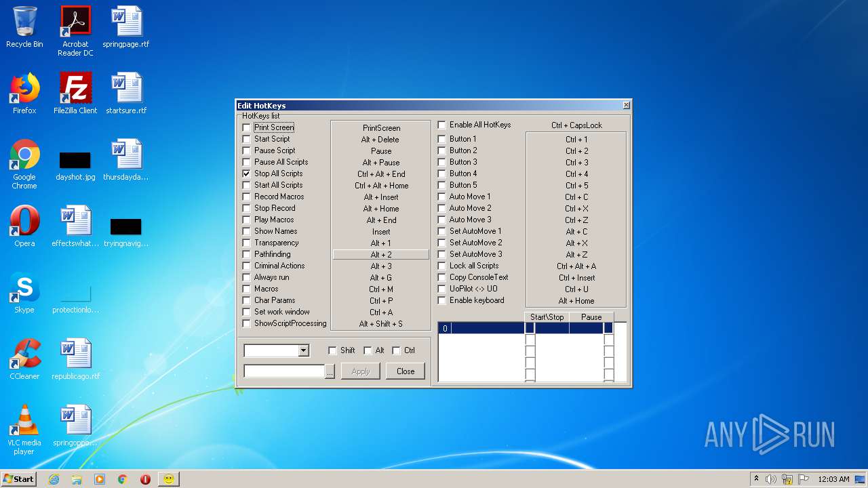This screenshot has height=488, width=868.
Task: Open the key selection dropdown
Action: click(x=303, y=350)
